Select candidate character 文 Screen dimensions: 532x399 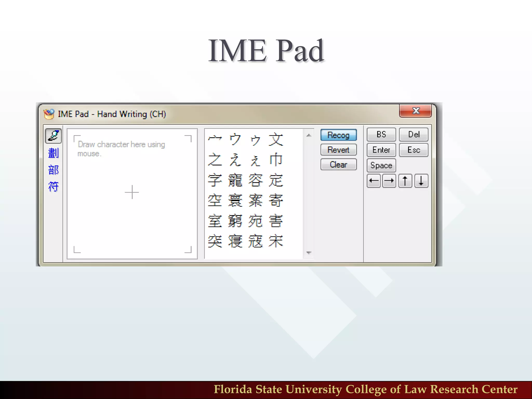coord(276,139)
